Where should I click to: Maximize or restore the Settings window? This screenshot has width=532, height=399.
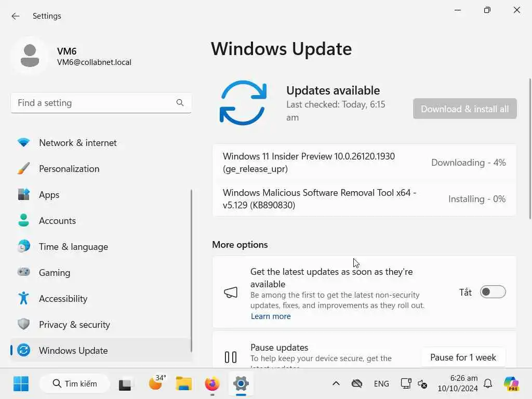tap(487, 10)
